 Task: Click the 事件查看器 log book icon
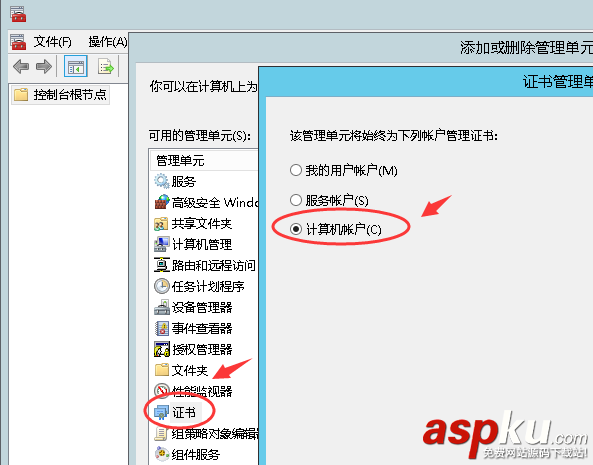[161, 328]
